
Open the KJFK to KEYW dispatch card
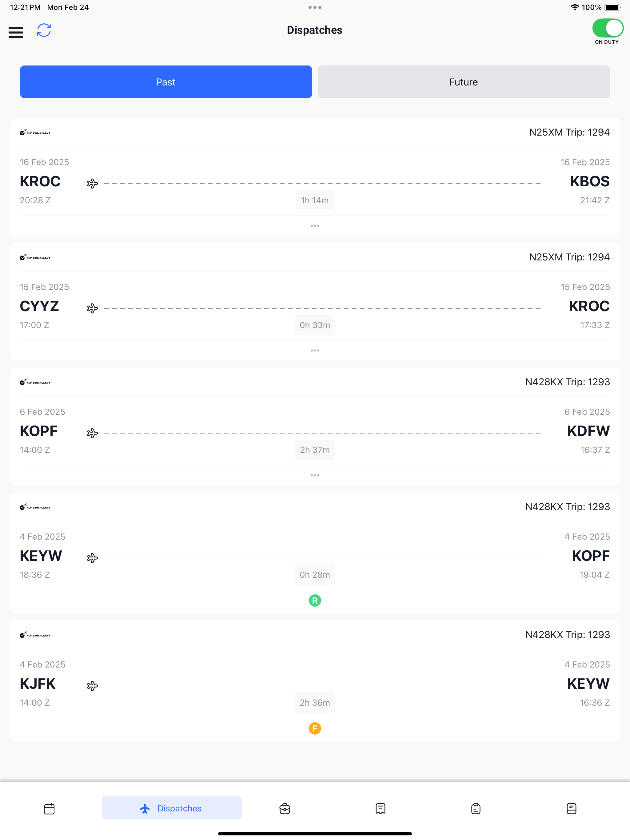315,681
